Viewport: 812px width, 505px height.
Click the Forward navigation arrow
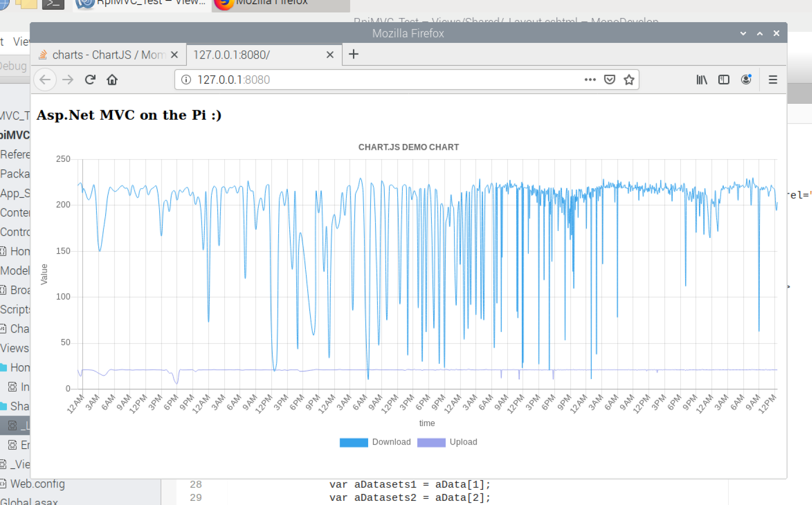[68, 80]
